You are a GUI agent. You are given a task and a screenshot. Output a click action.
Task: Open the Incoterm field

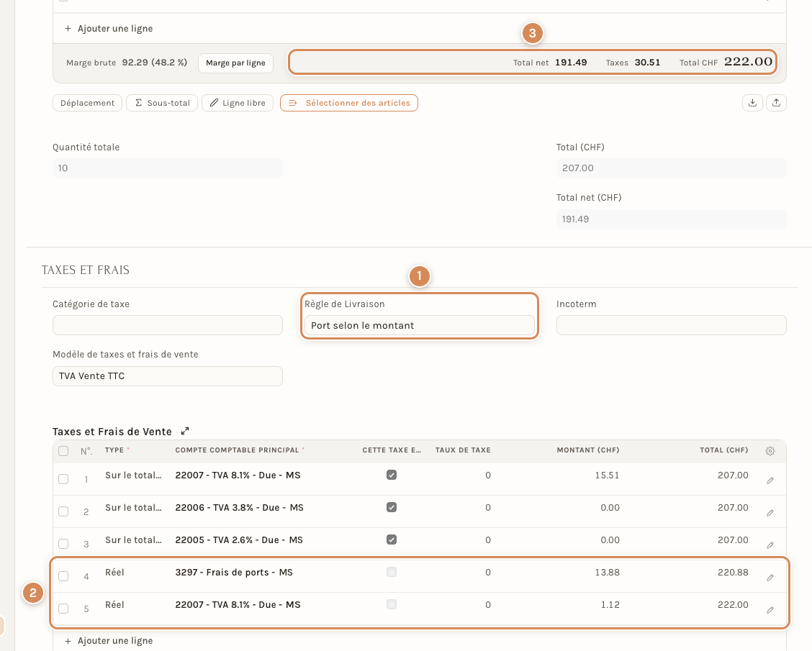point(671,325)
